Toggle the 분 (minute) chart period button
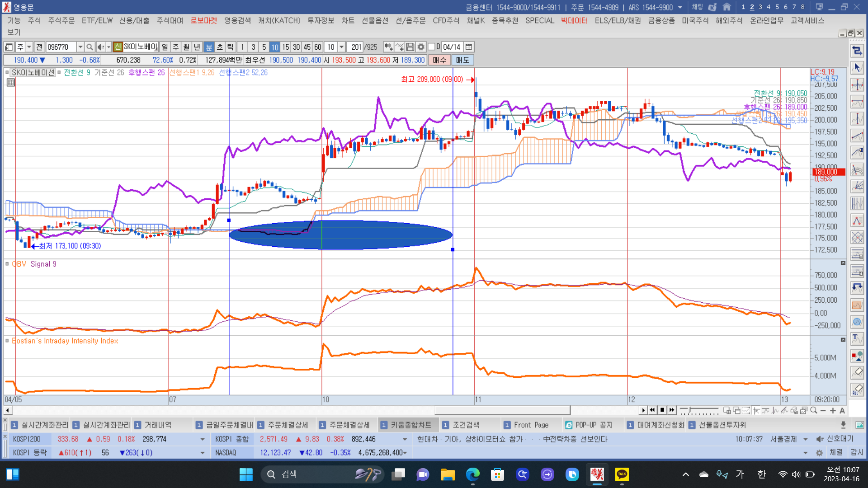This screenshot has width=868, height=488. pyautogui.click(x=209, y=47)
